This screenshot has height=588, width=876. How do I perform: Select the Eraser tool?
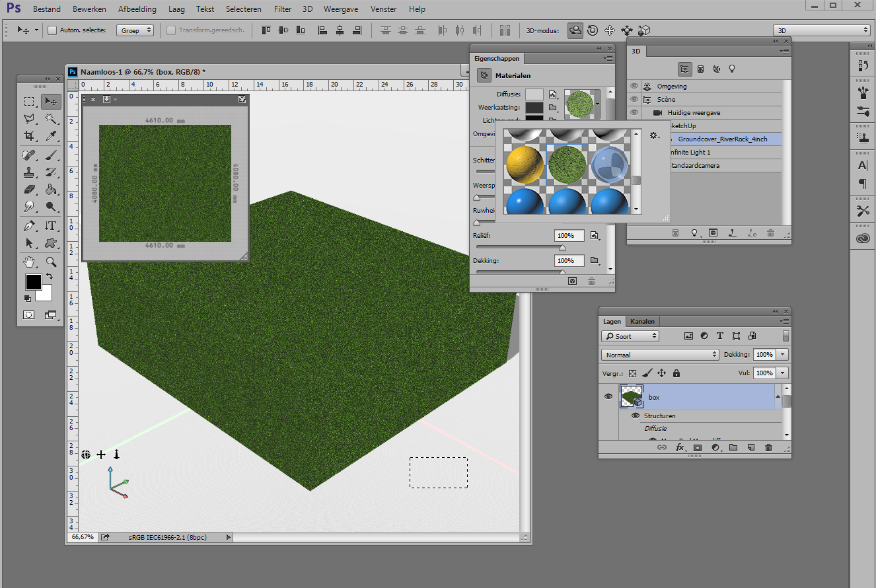coord(29,190)
